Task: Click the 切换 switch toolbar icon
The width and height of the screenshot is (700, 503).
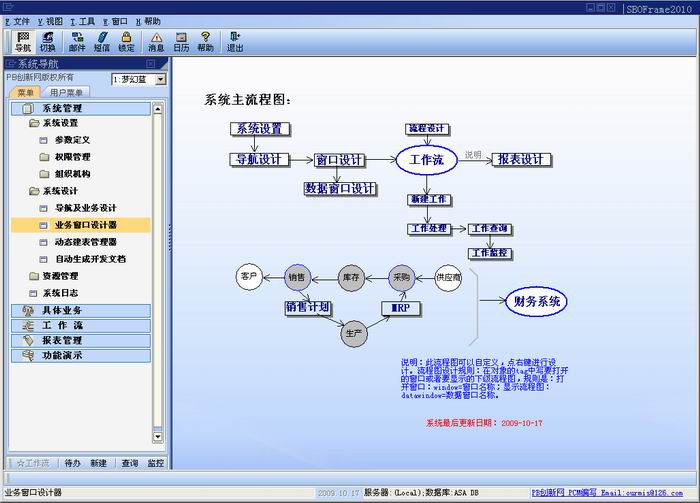Action: coord(47,42)
